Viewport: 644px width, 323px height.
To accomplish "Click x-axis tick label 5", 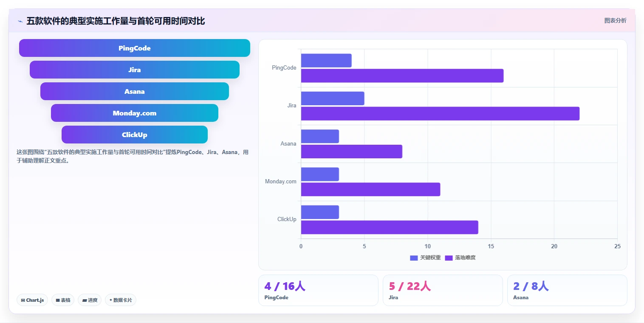I will [x=364, y=247].
